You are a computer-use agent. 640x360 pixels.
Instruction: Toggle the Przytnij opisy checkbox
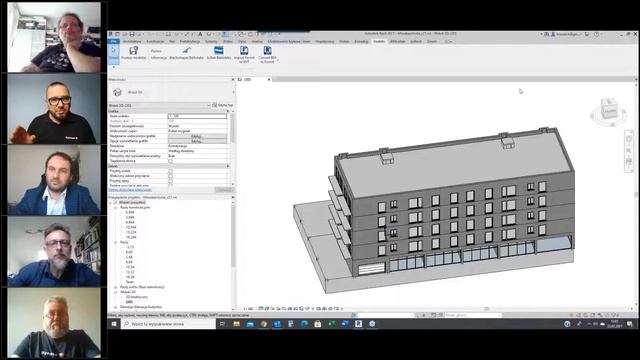pos(171,181)
